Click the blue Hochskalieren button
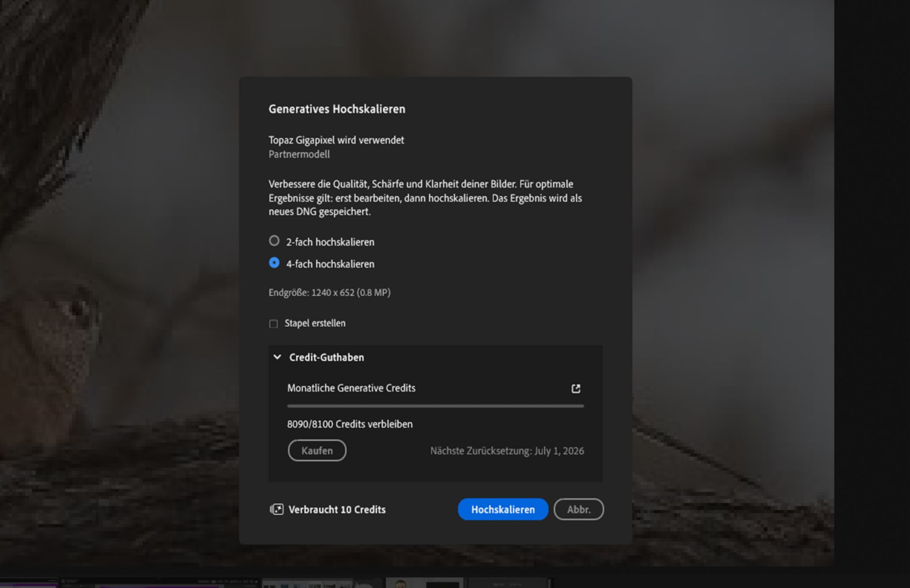The image size is (910, 588). 503,509
